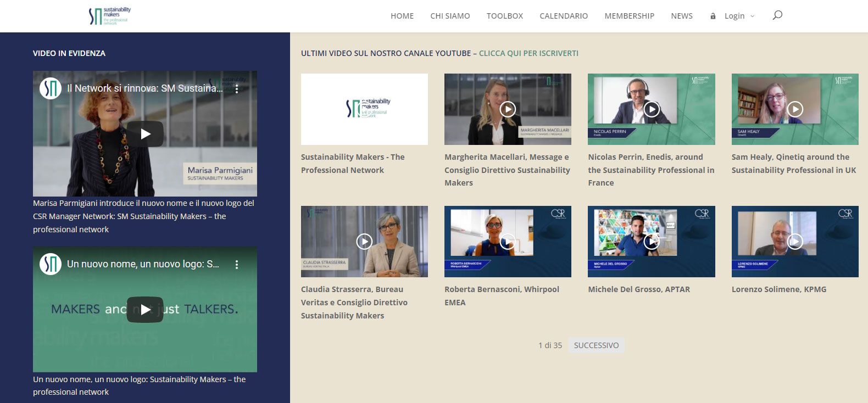Open the TOOLBOX menu item
This screenshot has width=868, height=403.
tap(505, 16)
